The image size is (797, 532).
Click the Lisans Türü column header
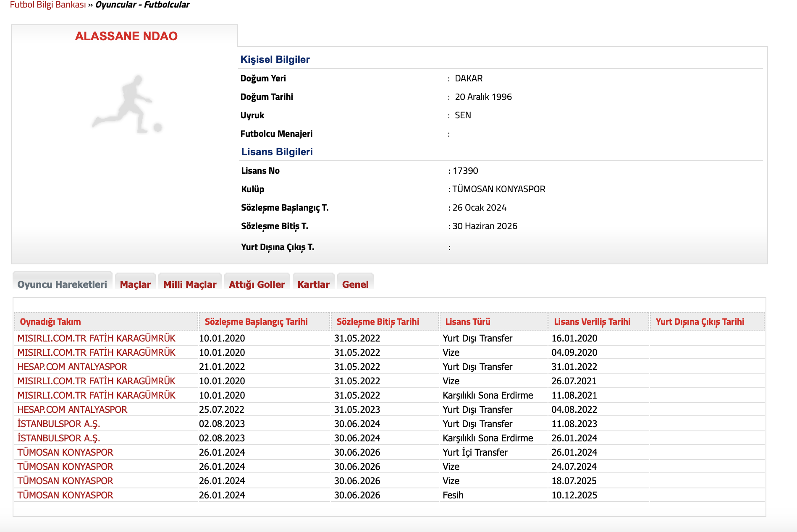467,321
